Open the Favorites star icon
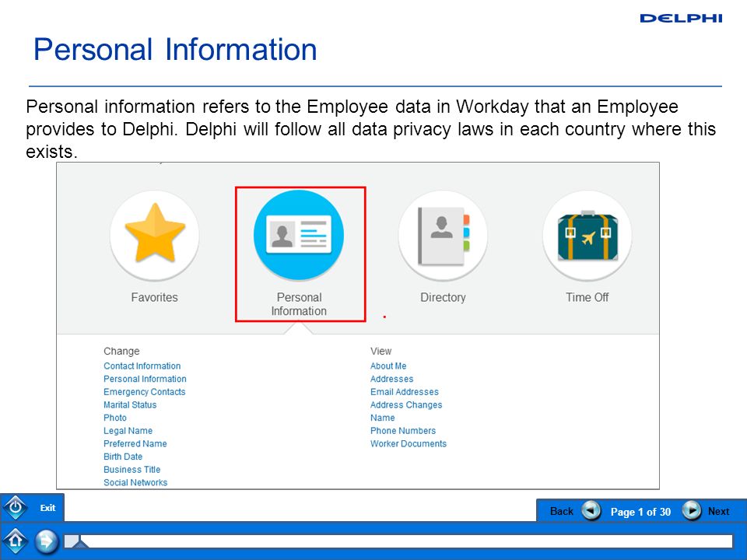747x560 pixels. coord(154,235)
